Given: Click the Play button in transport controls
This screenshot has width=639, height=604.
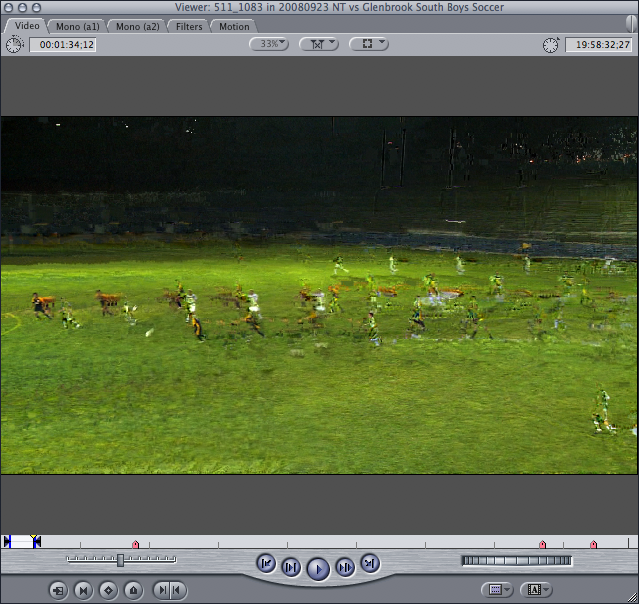Looking at the screenshot, I should (x=317, y=569).
